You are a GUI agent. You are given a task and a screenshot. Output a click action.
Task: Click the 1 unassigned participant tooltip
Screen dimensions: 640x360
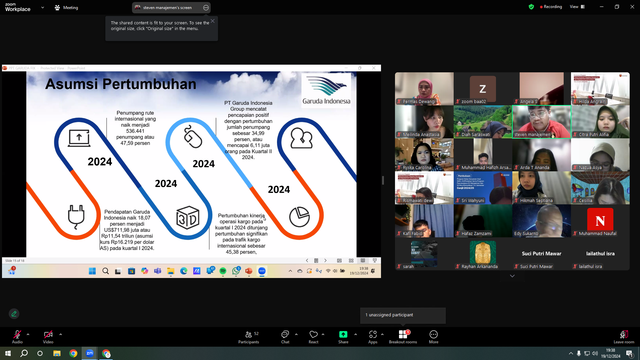click(403, 315)
